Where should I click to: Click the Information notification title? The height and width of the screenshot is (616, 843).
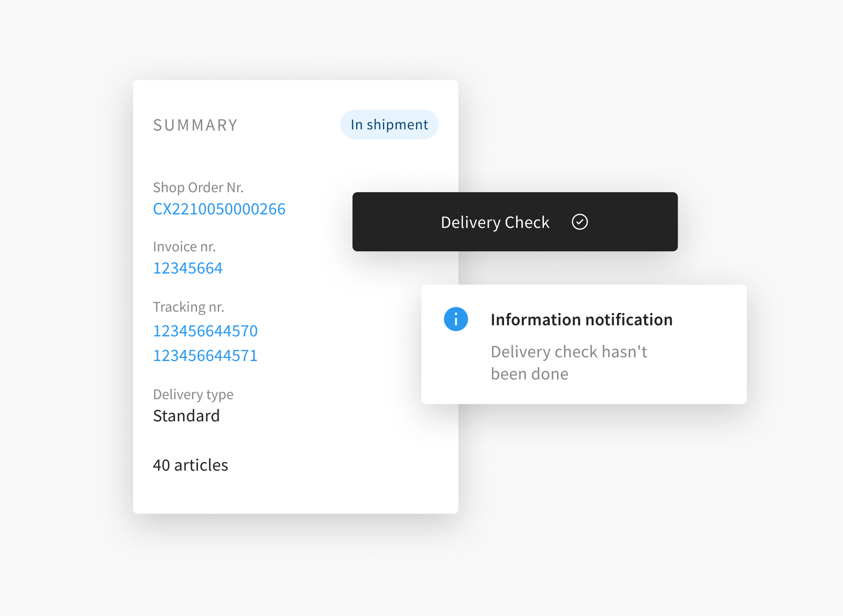(x=581, y=319)
